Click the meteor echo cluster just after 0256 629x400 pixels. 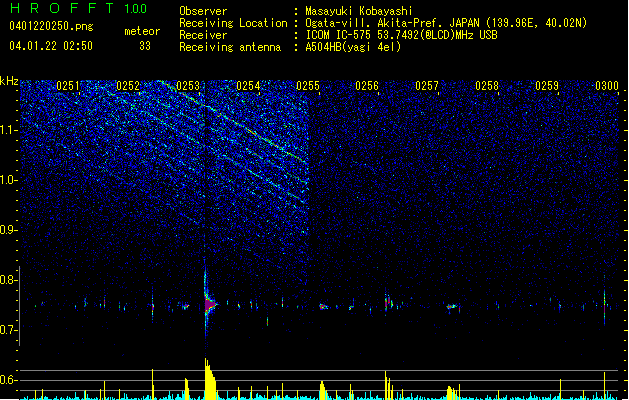click(x=388, y=301)
